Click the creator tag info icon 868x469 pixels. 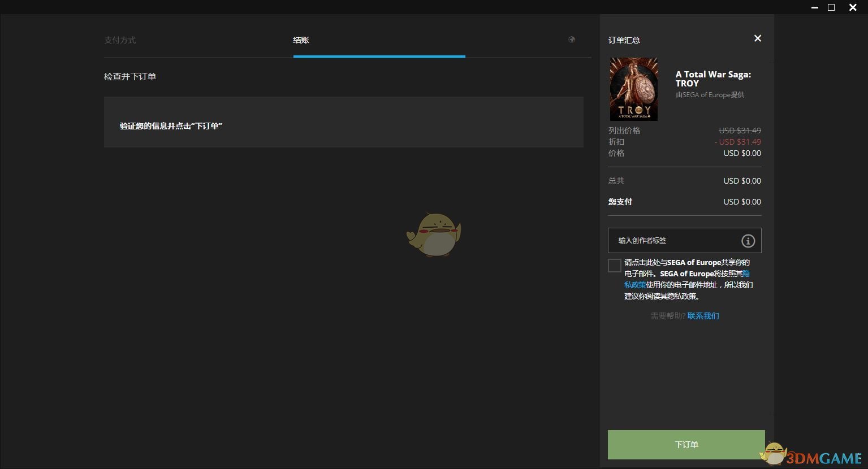point(748,241)
